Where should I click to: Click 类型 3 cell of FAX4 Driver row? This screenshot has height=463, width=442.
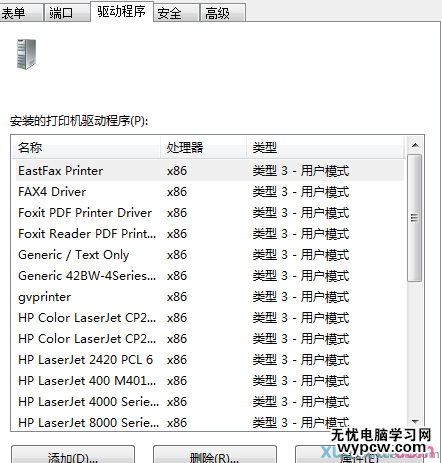(301, 192)
